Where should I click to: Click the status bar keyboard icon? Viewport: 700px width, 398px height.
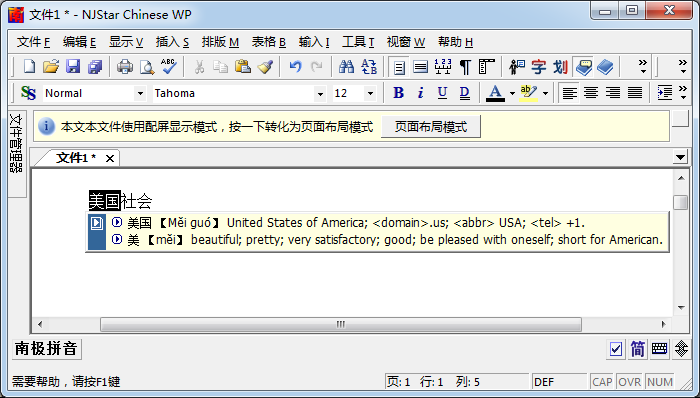tap(659, 348)
